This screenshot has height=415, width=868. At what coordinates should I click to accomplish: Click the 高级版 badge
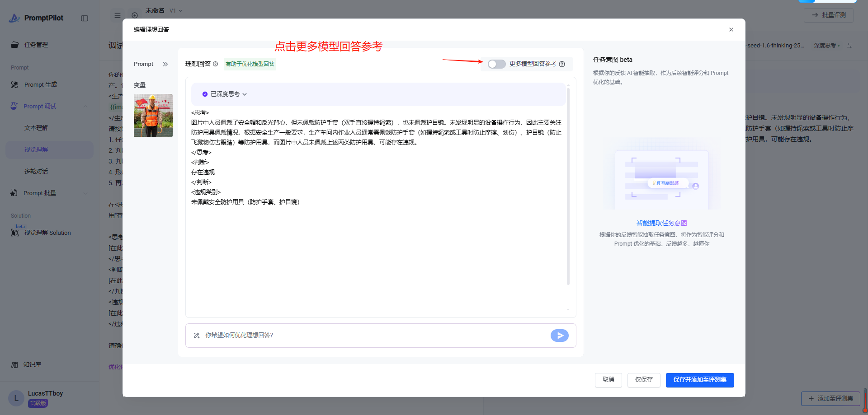[x=38, y=403]
